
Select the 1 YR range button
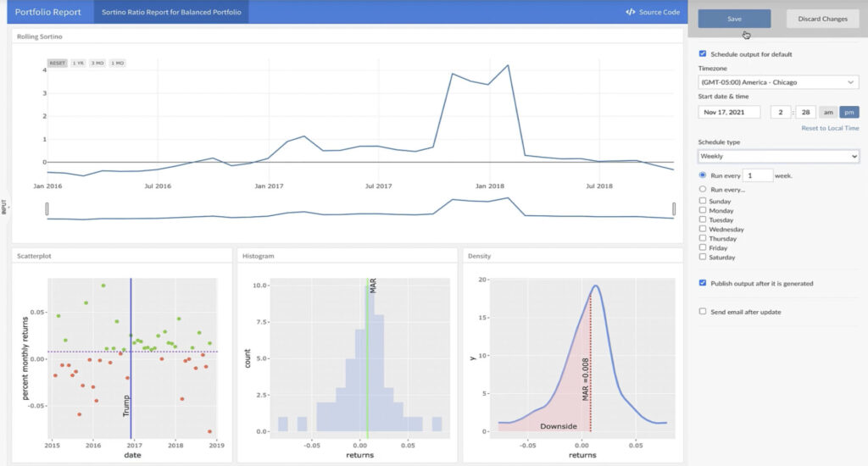click(x=78, y=63)
